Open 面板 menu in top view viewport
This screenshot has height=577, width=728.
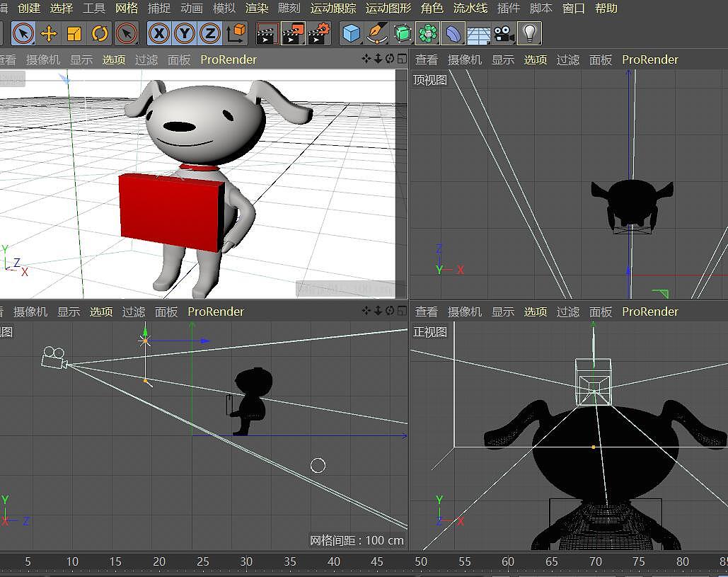(x=601, y=59)
